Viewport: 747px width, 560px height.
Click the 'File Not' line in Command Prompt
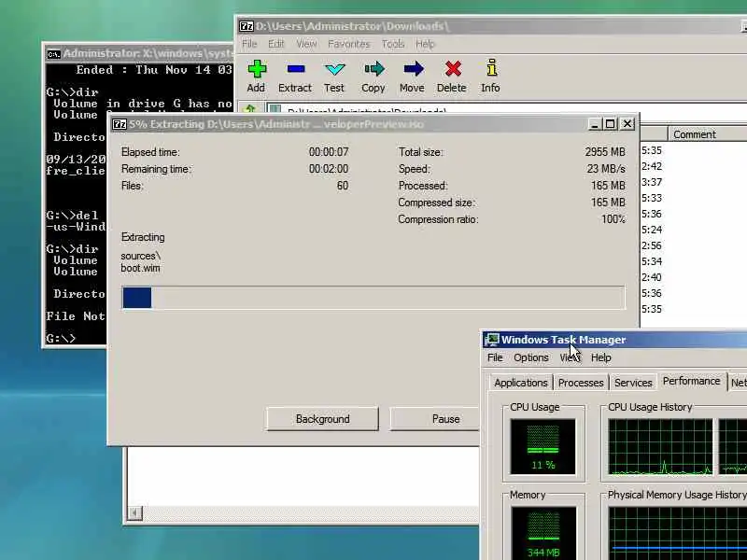click(x=76, y=316)
